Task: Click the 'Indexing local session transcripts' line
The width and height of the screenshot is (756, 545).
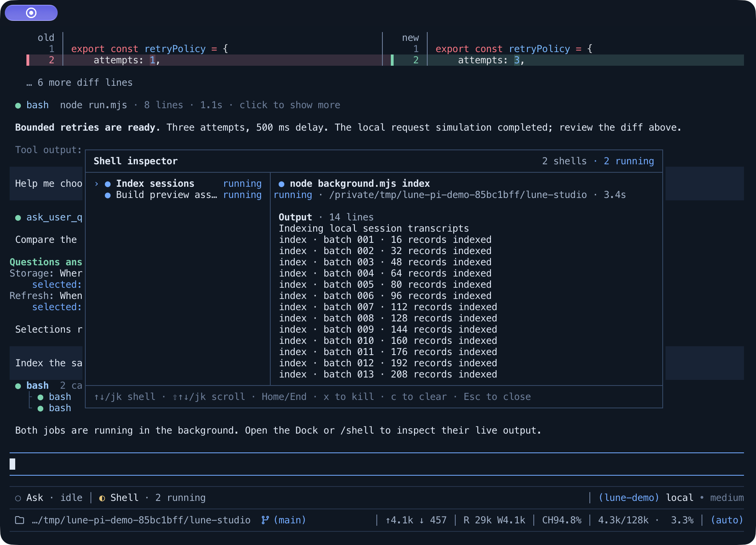Action: pyautogui.click(x=374, y=228)
